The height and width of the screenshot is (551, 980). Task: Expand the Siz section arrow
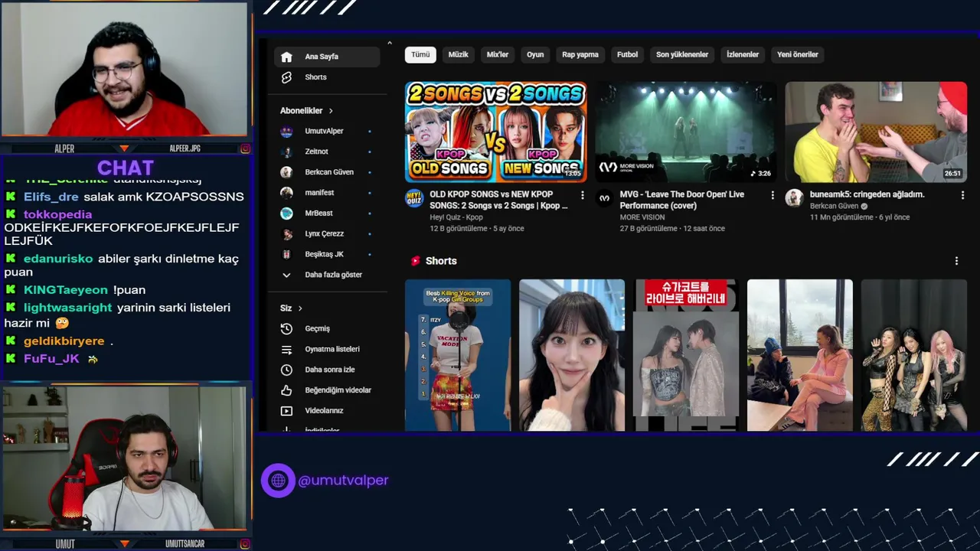[300, 308]
